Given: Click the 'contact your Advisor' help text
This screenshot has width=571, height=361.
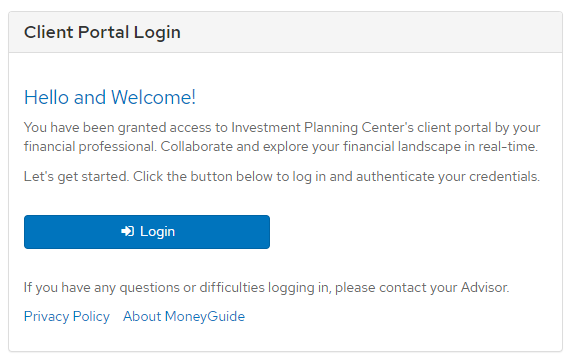Looking at the screenshot, I should [x=444, y=288].
